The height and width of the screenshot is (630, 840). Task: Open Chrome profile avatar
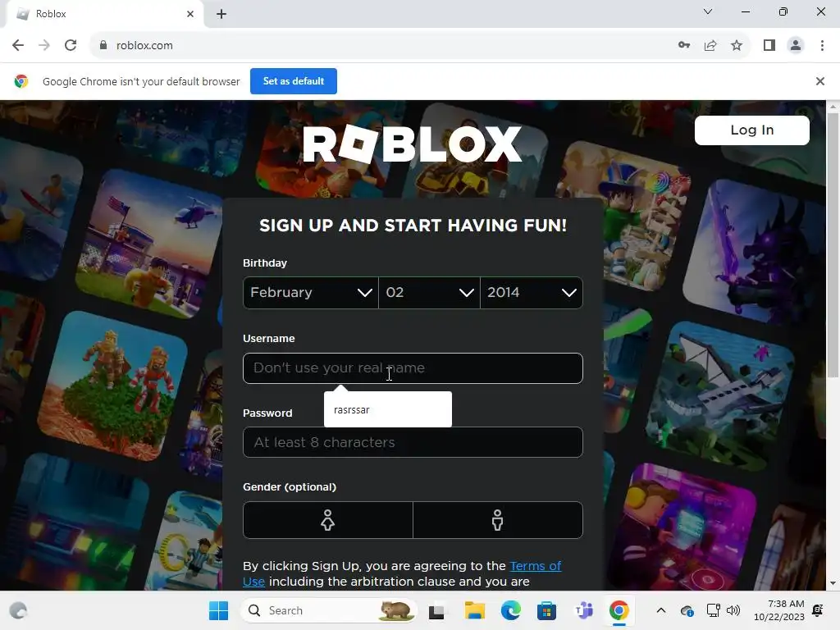tap(796, 46)
